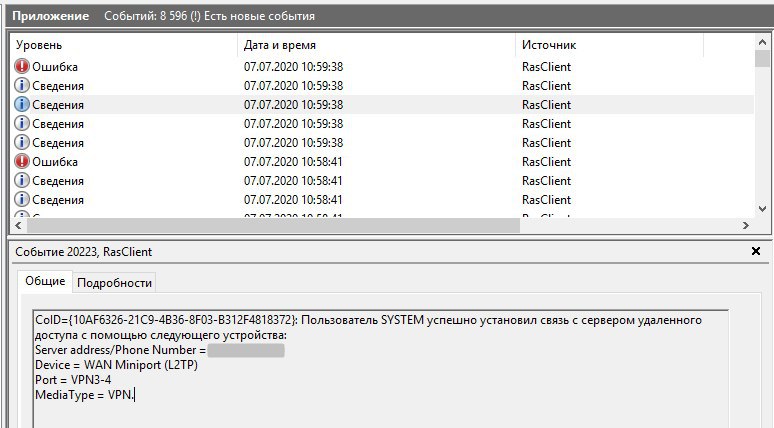Click the info icon in the highlighted Сведения row
The width and height of the screenshot is (774, 428).
tap(22, 105)
